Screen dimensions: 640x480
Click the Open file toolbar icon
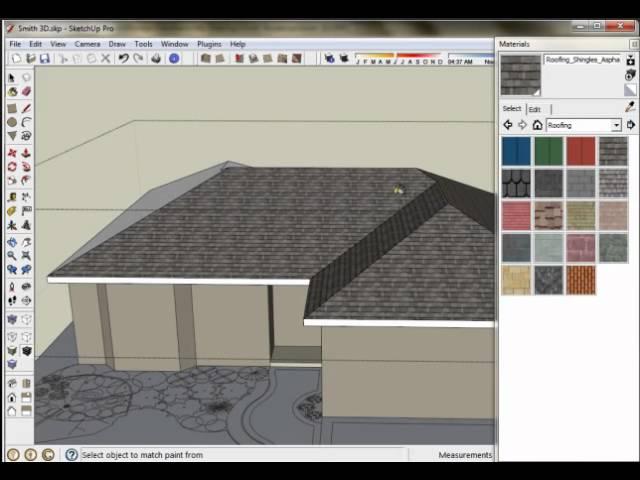pos(31,58)
